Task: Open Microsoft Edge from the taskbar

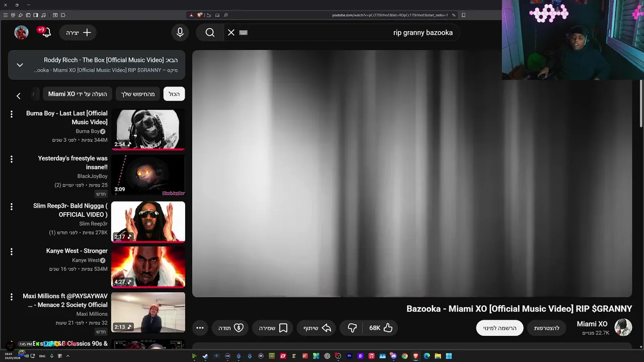Action: click(427, 356)
